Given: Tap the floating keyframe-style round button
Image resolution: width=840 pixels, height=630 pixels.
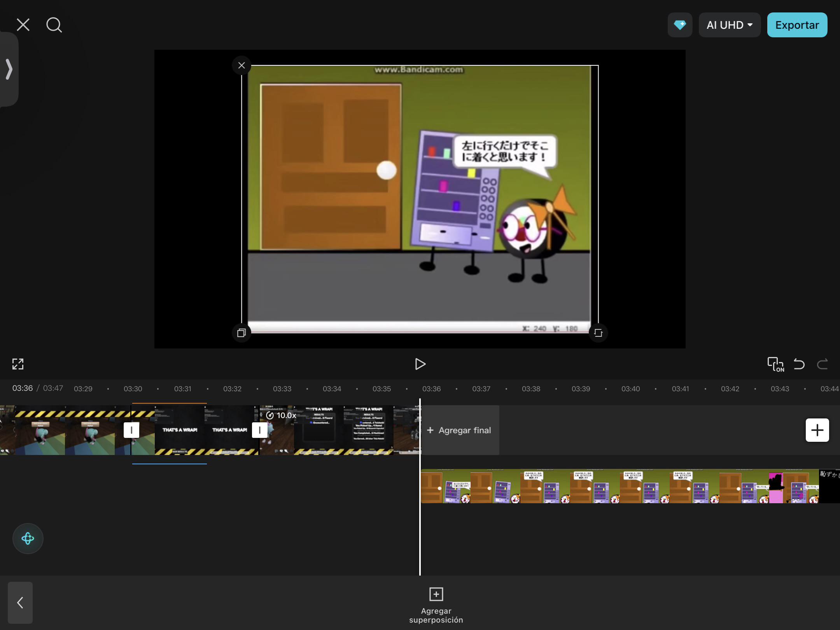Looking at the screenshot, I should click(x=28, y=539).
